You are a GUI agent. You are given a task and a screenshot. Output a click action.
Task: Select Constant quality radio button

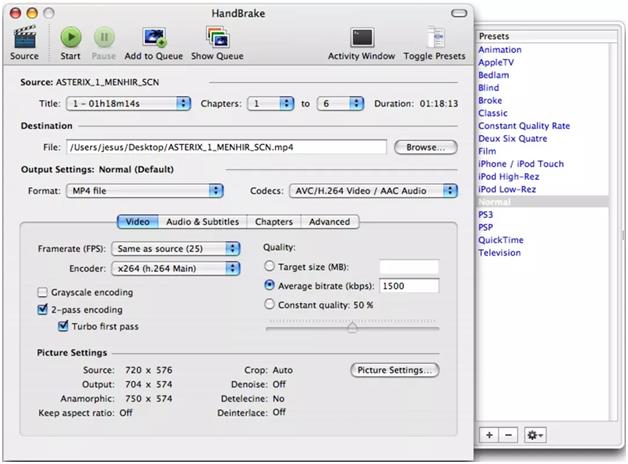[270, 304]
